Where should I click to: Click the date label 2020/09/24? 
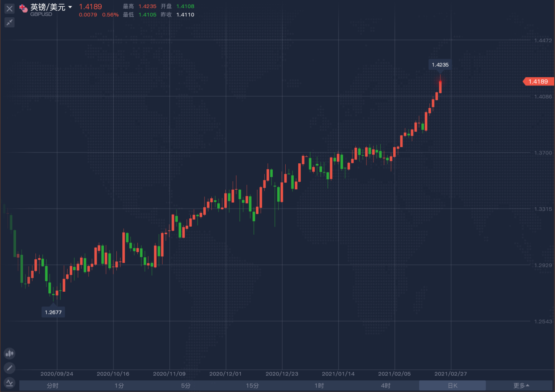point(57,374)
